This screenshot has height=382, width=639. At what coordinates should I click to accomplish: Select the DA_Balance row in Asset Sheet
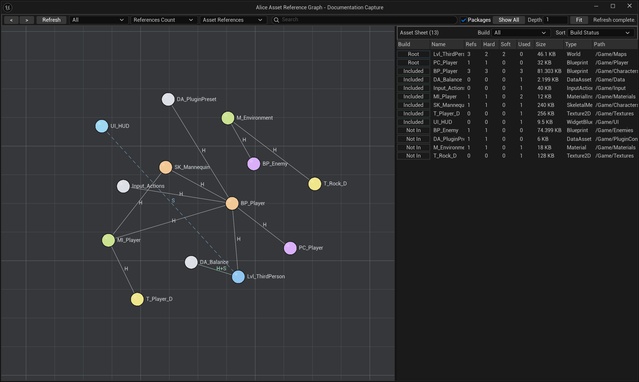pyautogui.click(x=518, y=80)
